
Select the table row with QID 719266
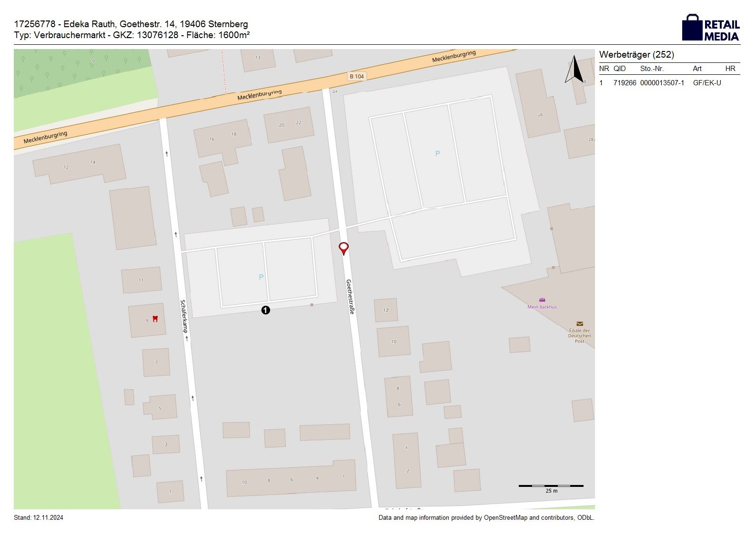[669, 83]
